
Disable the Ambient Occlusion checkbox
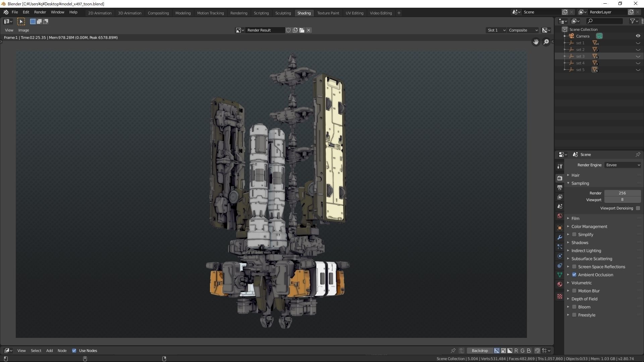click(574, 275)
